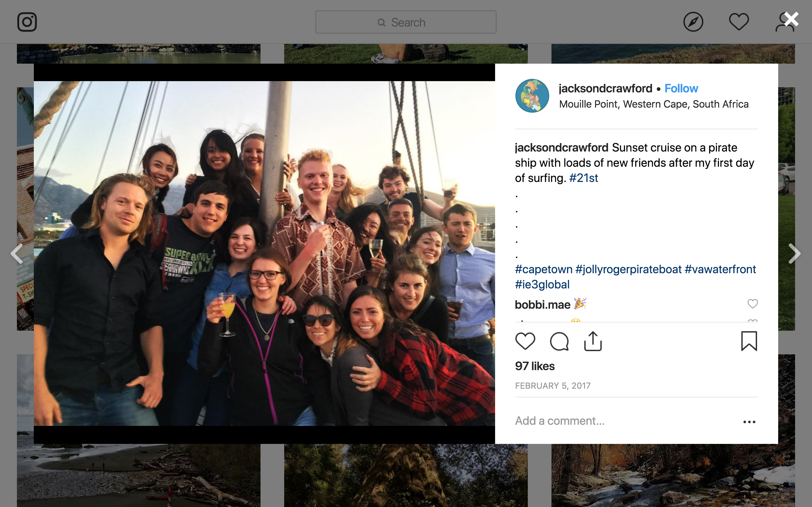The width and height of the screenshot is (812, 507).
Task: View the 97 likes list
Action: coord(535,366)
